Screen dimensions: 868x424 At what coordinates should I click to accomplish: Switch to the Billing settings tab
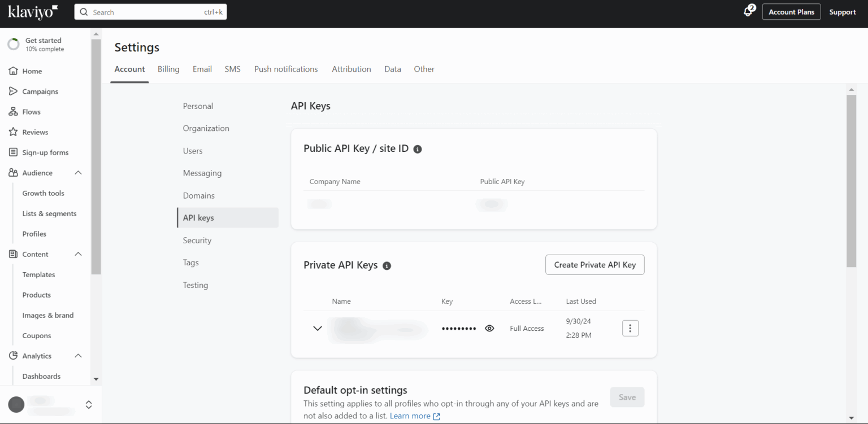tap(168, 69)
